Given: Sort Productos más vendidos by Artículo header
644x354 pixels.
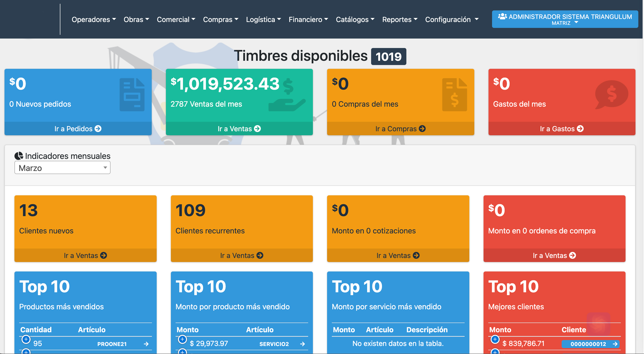Looking at the screenshot, I should (x=92, y=329).
